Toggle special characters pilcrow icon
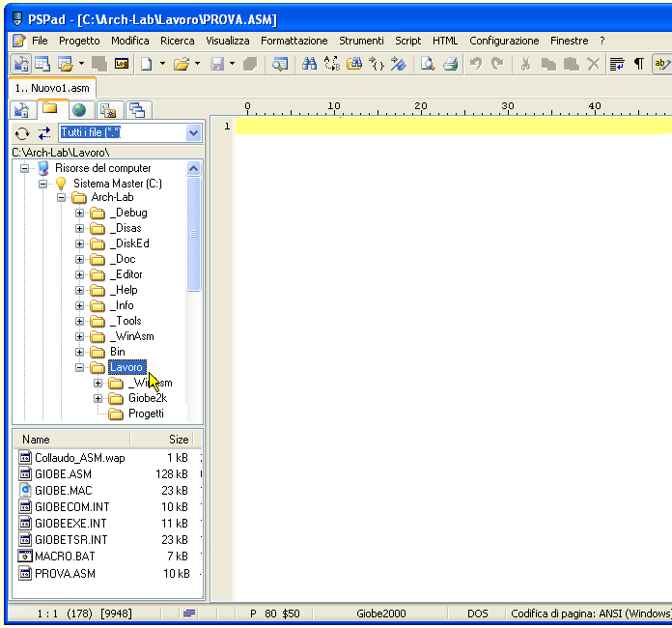672x628 pixels. pyautogui.click(x=639, y=65)
